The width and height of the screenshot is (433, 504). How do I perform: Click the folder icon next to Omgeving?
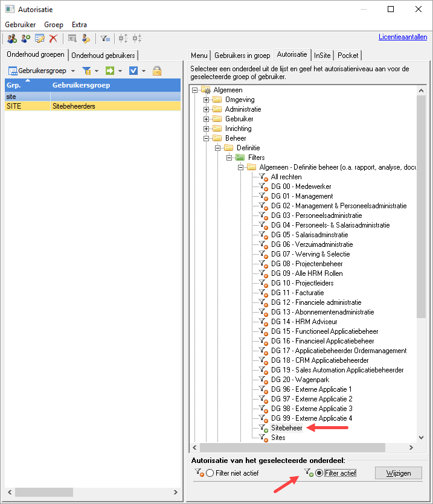click(217, 100)
